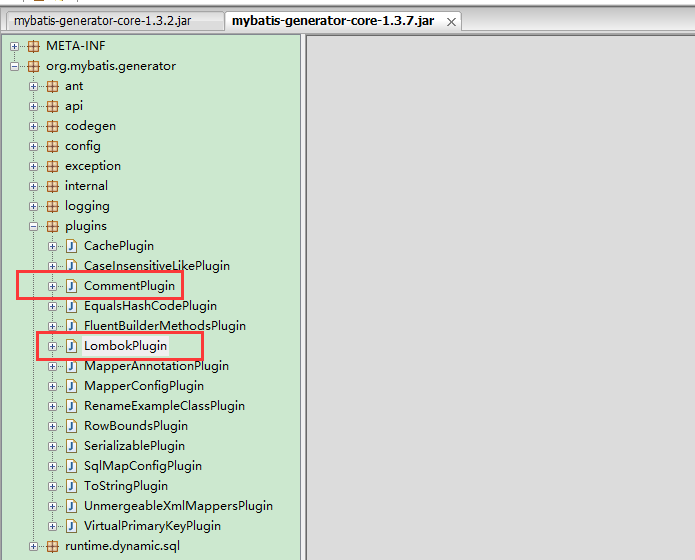The height and width of the screenshot is (560, 695).
Task: Expand the runtime.dynamic.sql package
Action: click(x=33, y=546)
